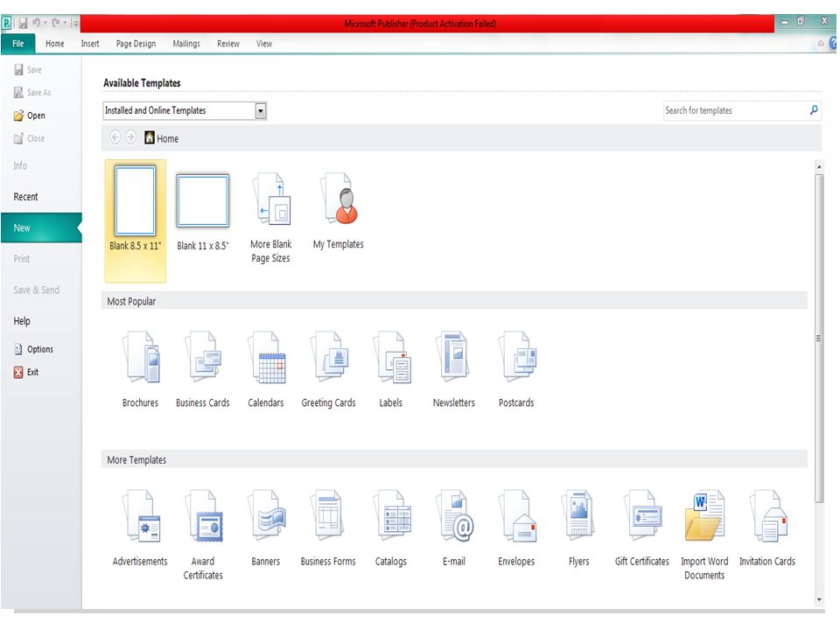This screenshot has width=840, height=630.
Task: Open the Catalogs template category
Action: [x=391, y=528]
